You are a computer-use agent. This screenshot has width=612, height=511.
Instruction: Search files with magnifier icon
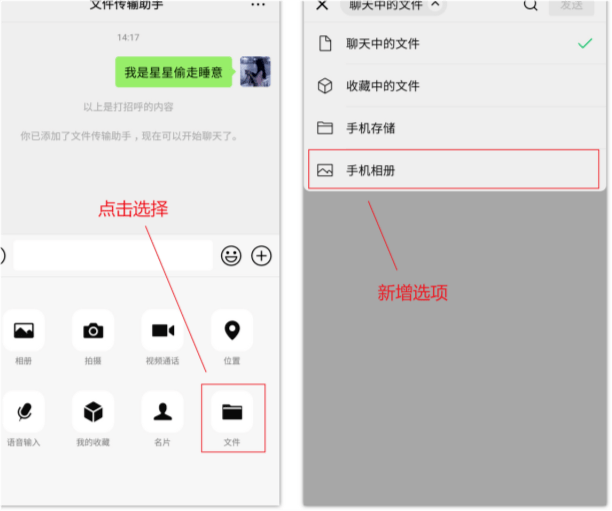[x=530, y=5]
